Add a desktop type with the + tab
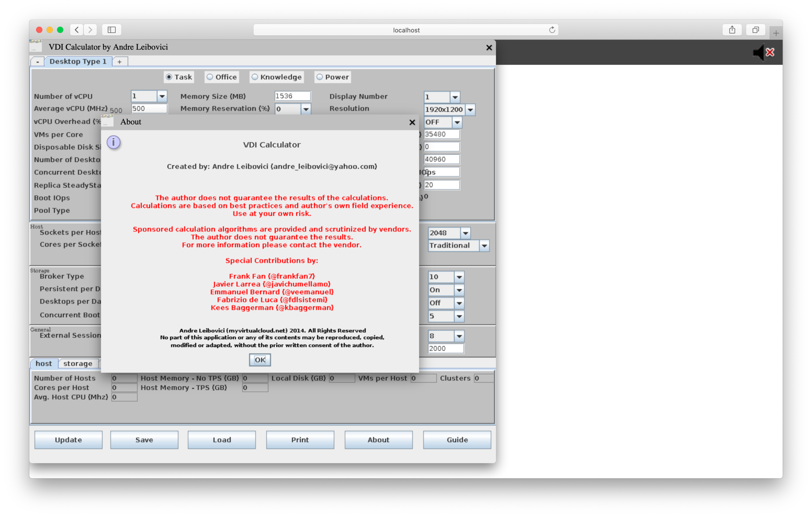This screenshot has height=517, width=812. (120, 62)
